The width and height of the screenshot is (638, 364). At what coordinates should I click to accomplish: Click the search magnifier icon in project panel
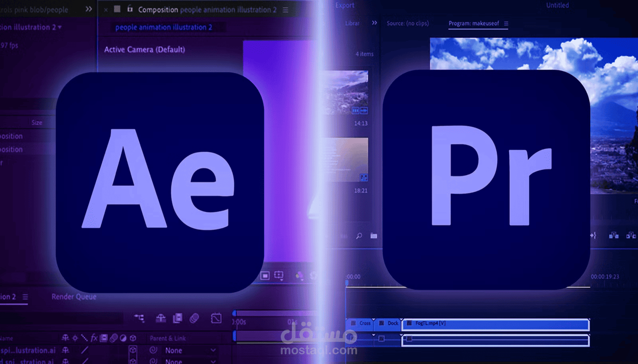coord(359,236)
